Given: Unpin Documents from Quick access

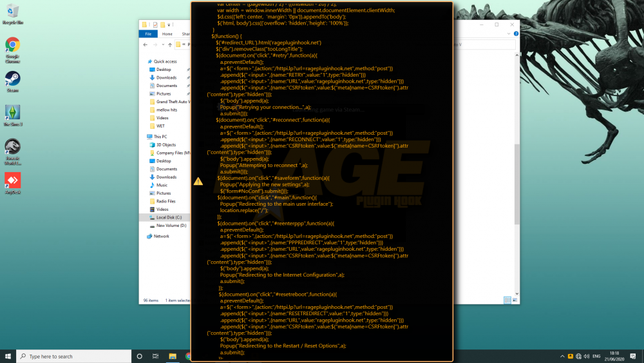Looking at the screenshot, I should click(x=188, y=86).
